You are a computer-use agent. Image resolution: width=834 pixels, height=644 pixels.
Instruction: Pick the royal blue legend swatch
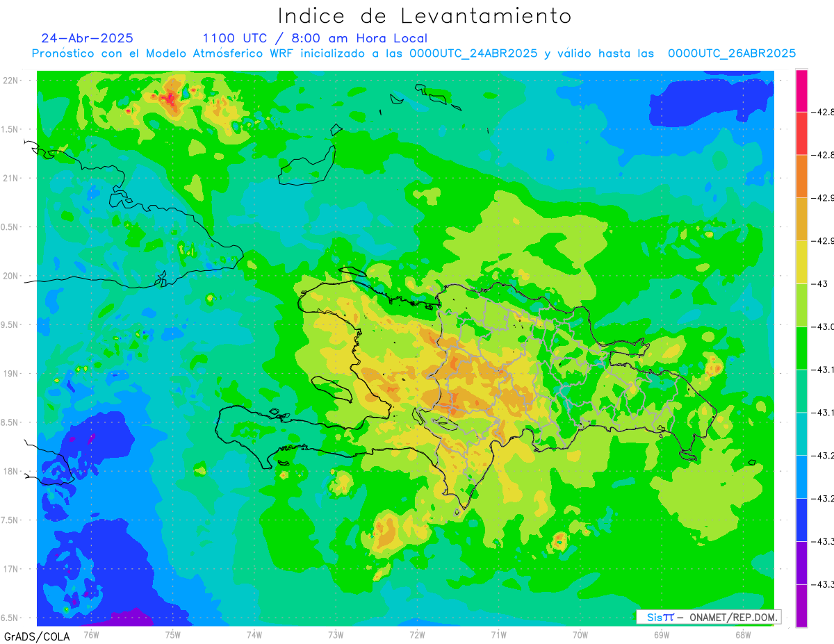[801, 520]
